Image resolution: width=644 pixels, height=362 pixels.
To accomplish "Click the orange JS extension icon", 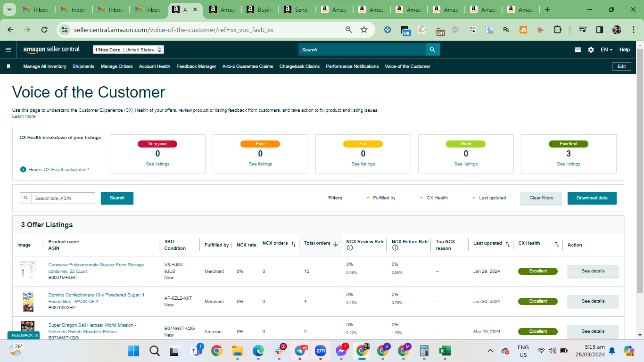I will pyautogui.click(x=523, y=30).
